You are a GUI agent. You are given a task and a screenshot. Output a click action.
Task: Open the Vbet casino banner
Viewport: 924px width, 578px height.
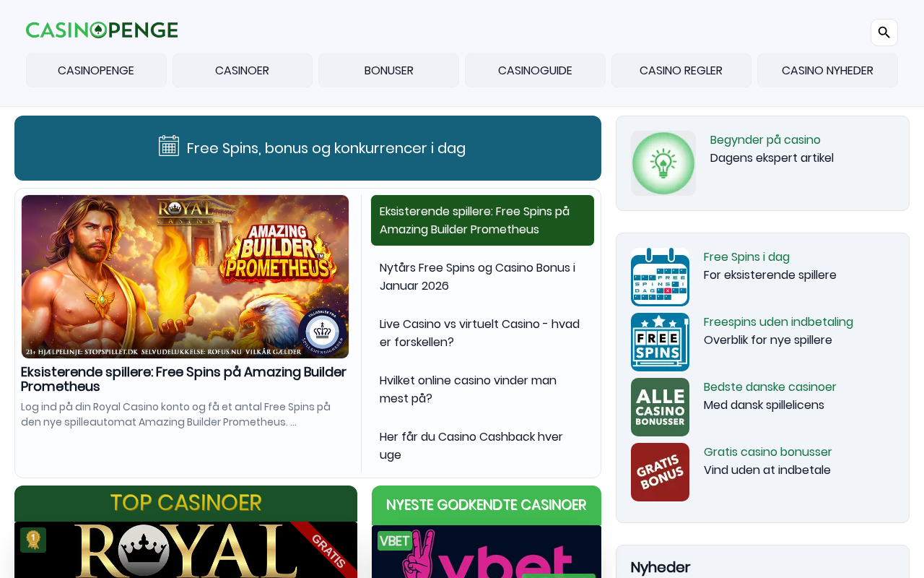click(487, 552)
